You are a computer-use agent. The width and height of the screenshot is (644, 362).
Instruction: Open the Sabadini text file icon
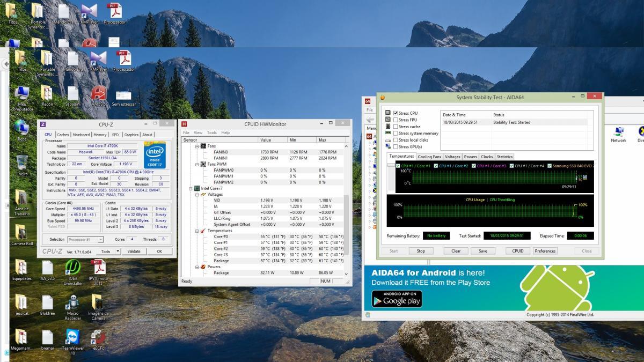pos(72,93)
